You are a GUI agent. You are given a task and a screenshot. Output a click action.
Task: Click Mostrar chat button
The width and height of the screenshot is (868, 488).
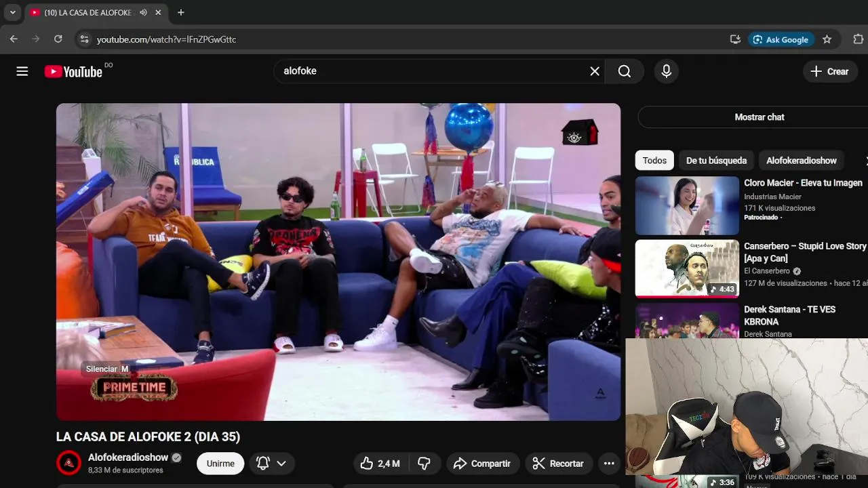pos(759,117)
